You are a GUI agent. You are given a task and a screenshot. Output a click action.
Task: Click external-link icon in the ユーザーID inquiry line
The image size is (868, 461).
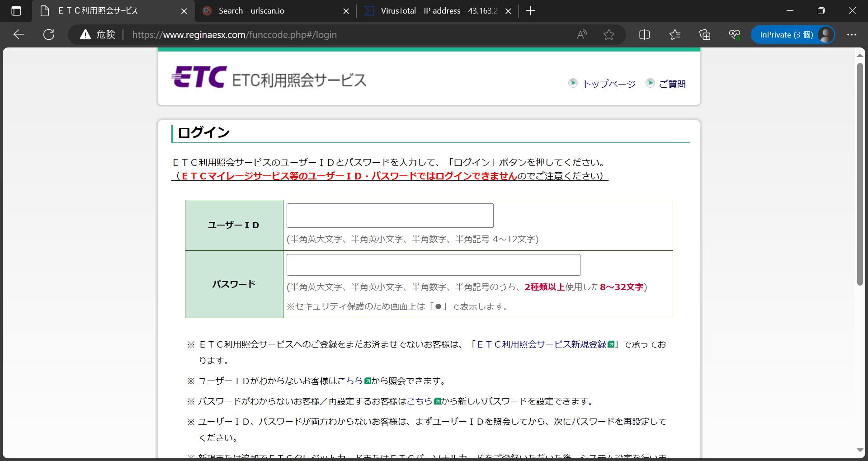pos(368,381)
